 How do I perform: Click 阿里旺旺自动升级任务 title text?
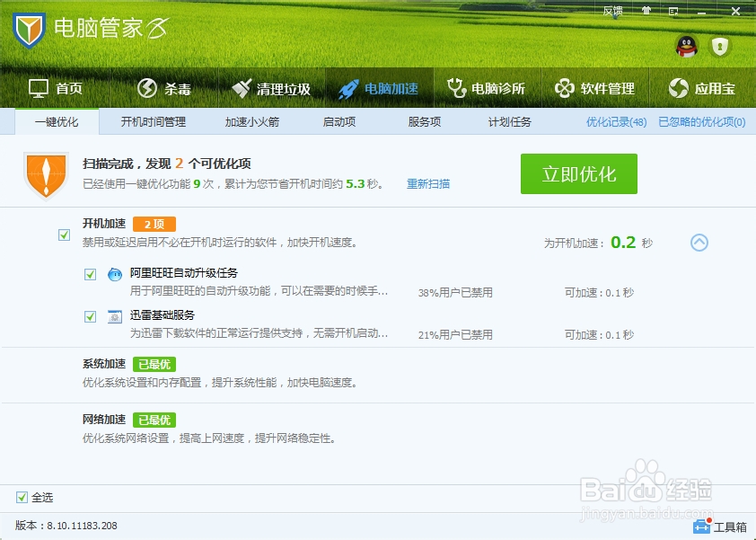[184, 273]
